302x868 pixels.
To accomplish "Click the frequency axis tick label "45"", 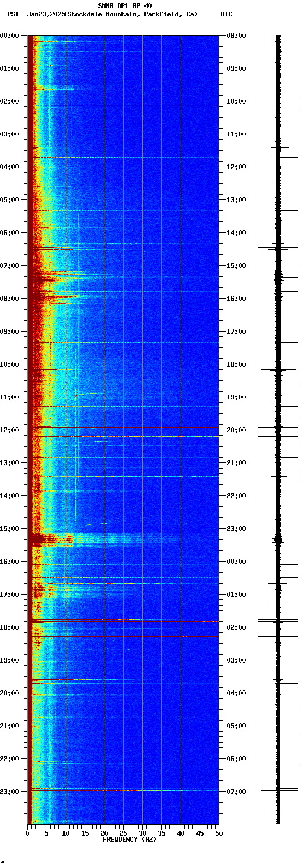I will click(x=200, y=833).
